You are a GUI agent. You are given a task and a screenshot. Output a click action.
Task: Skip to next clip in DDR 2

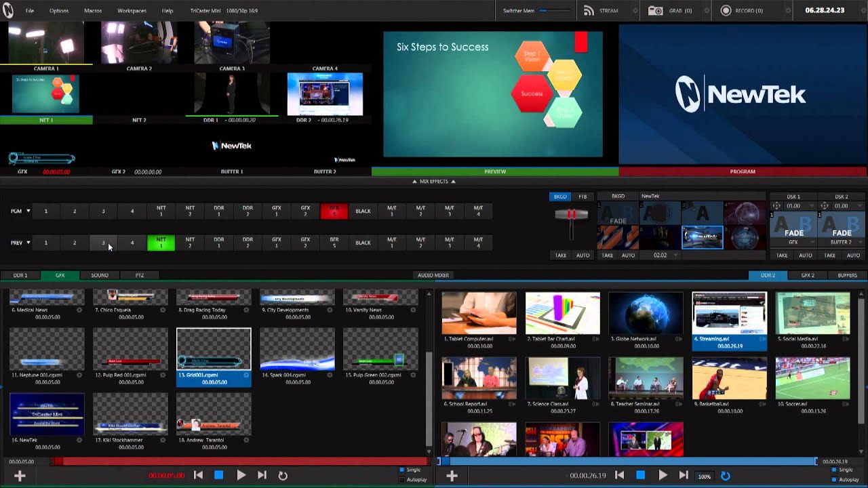(684, 475)
